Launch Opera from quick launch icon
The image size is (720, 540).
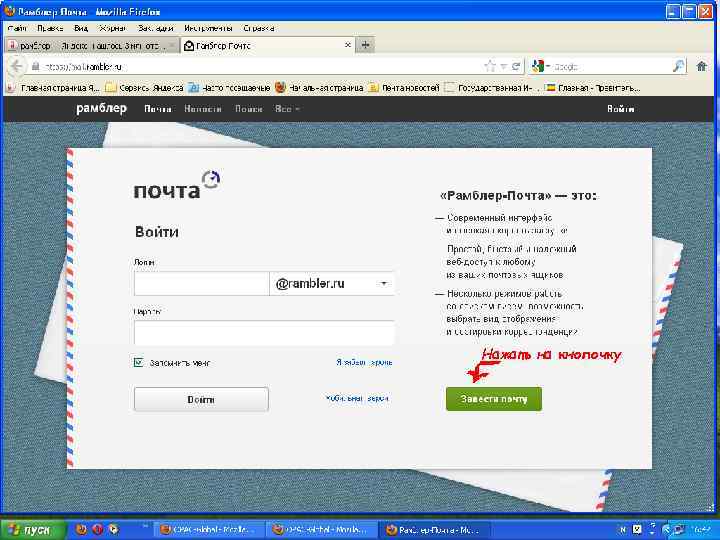click(97, 529)
